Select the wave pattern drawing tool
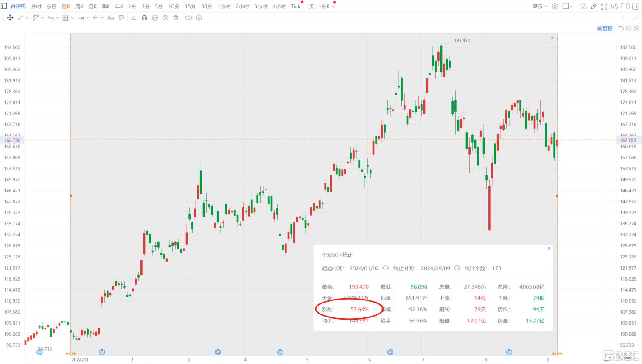642x364 pixels. [50, 18]
